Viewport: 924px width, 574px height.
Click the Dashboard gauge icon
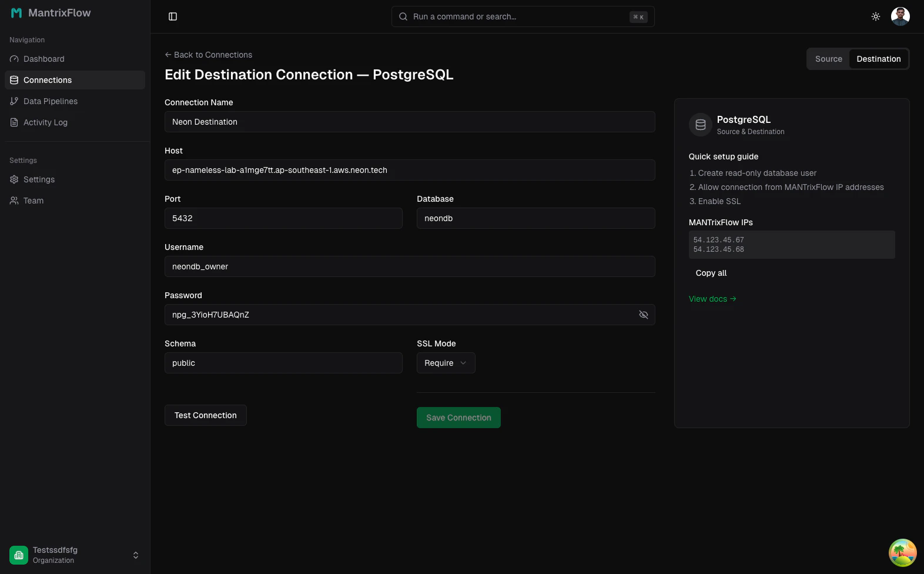point(14,59)
